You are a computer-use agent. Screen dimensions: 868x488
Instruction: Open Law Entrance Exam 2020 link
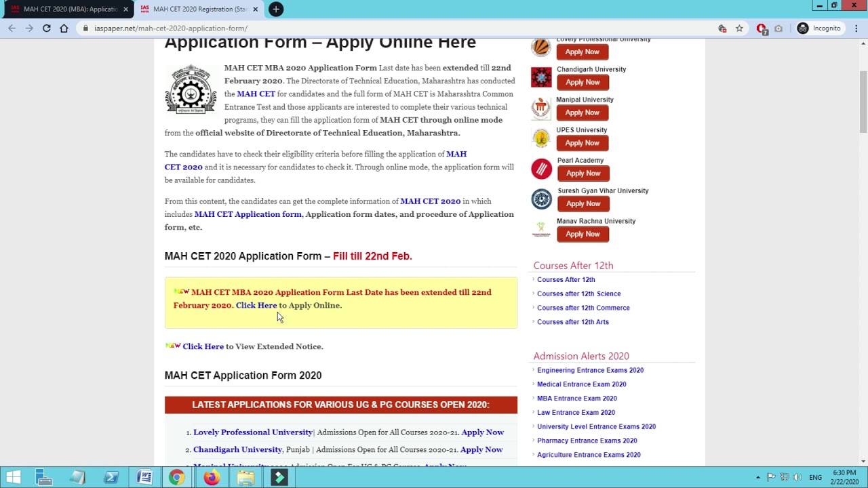click(x=576, y=412)
